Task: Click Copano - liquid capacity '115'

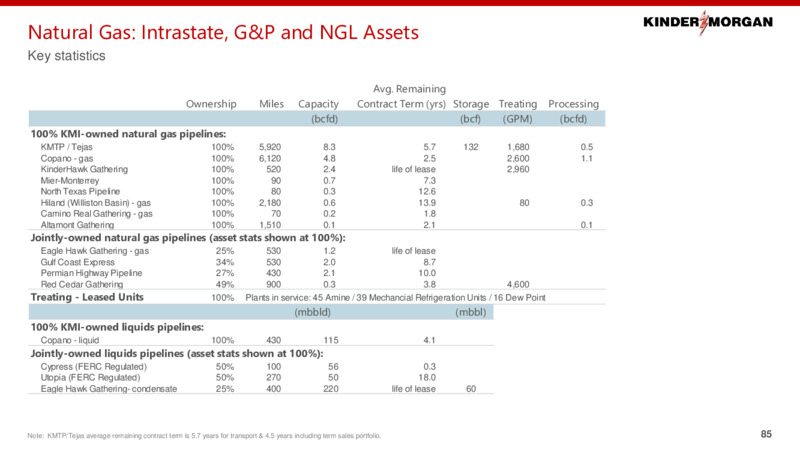Action: pos(331,340)
